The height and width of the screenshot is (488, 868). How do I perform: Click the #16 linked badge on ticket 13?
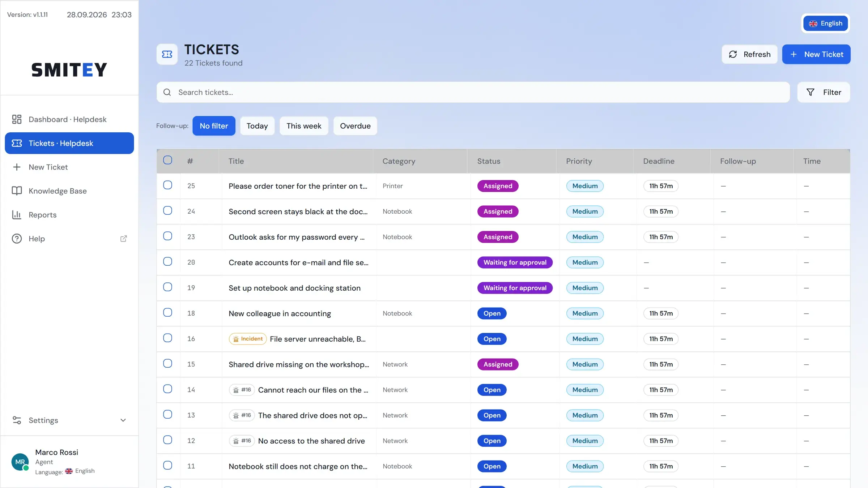click(x=242, y=415)
